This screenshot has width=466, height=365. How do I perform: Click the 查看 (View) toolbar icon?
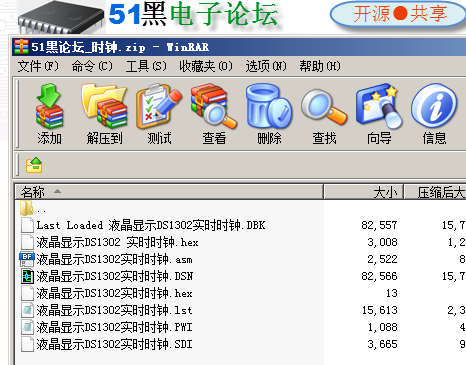[x=214, y=106]
